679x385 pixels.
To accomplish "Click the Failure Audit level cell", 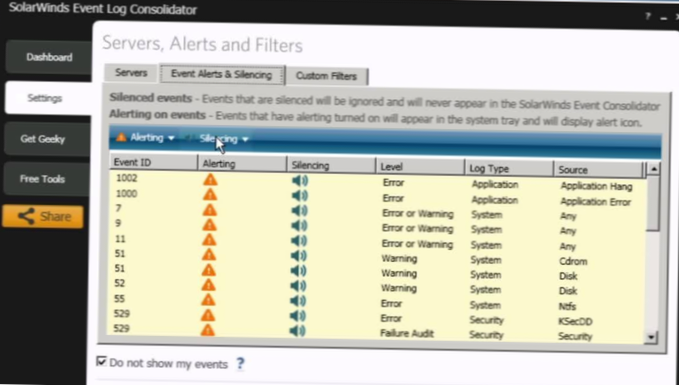I will pyautogui.click(x=407, y=333).
